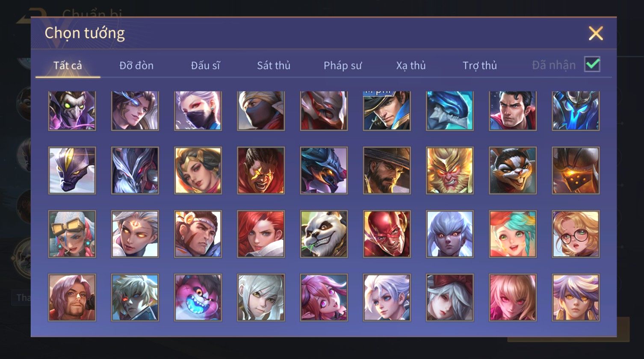Choose the red Flash hero portrait
This screenshot has height=359, width=644.
click(387, 234)
